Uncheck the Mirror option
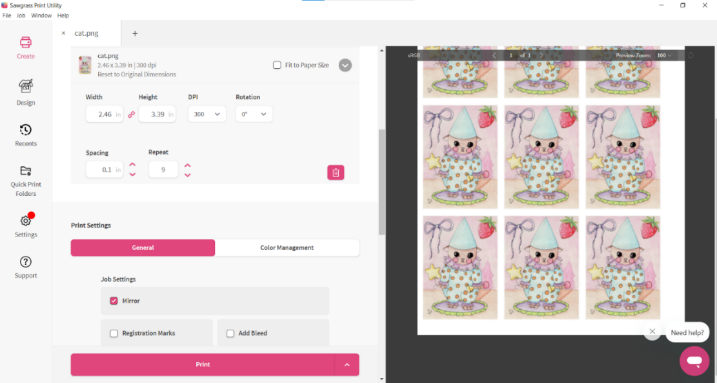The image size is (717, 383). tap(114, 301)
